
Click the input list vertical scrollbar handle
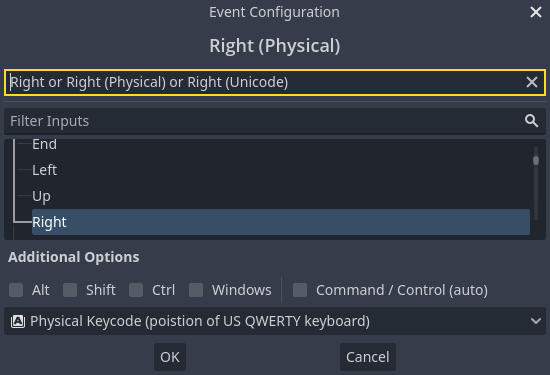tap(536, 160)
